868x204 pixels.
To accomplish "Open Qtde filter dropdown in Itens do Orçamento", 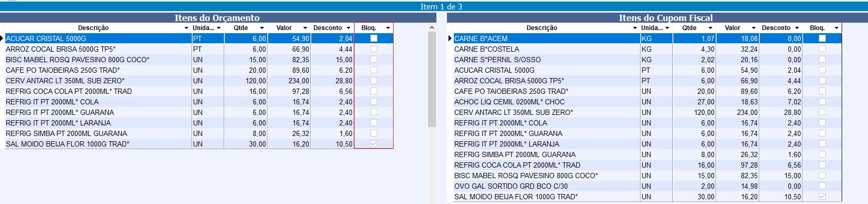I will [262, 28].
